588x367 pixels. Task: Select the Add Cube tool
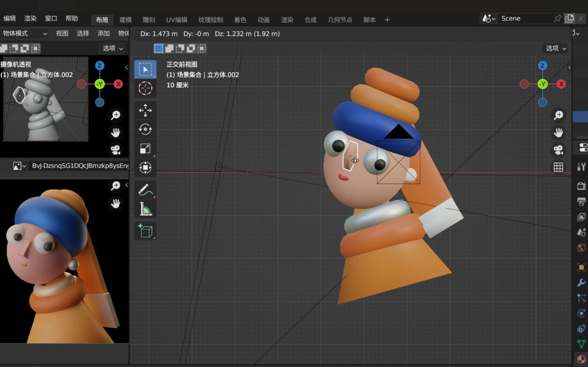[x=145, y=231]
